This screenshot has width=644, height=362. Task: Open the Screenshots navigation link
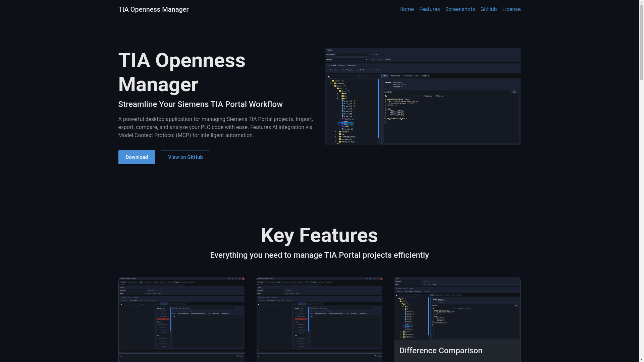click(460, 9)
